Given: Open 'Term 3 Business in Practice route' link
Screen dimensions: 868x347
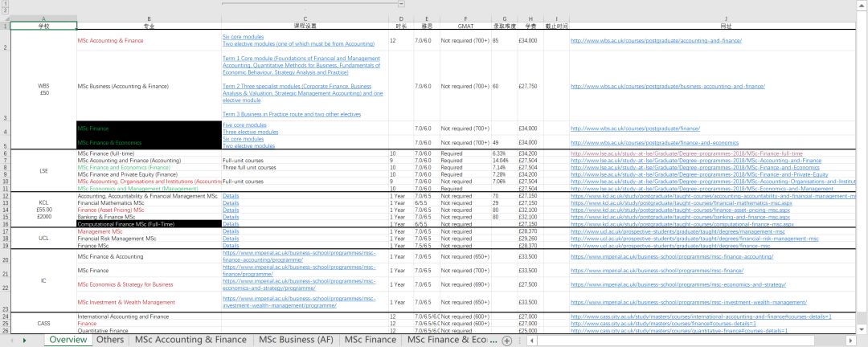Looking at the screenshot, I should tap(292, 114).
